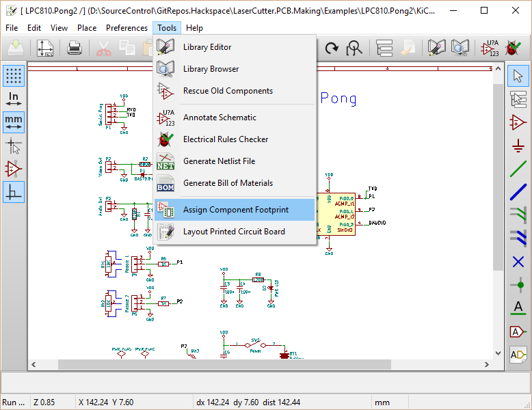The image size is (532, 410).
Task: Select Rescue Old Components entry
Action: [235, 91]
